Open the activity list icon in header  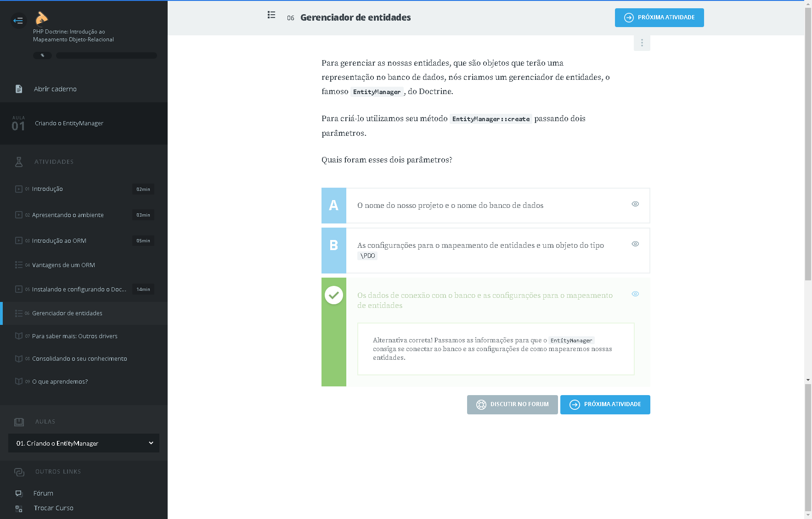271,15
